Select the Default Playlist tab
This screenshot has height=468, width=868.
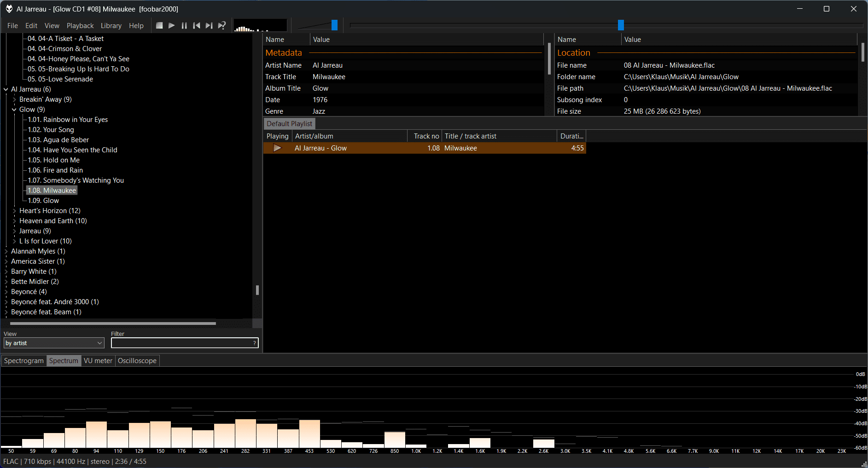pos(289,124)
